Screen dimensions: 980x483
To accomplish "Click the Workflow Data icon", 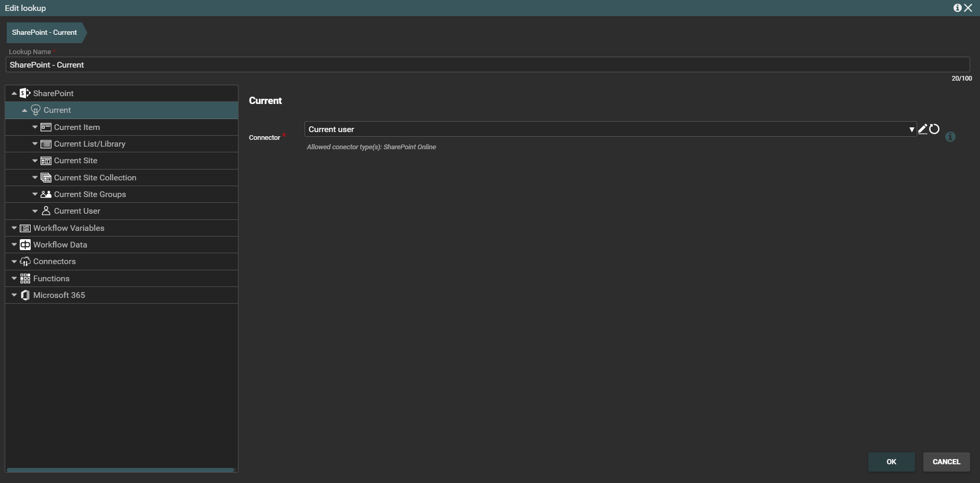I will pyautogui.click(x=25, y=245).
